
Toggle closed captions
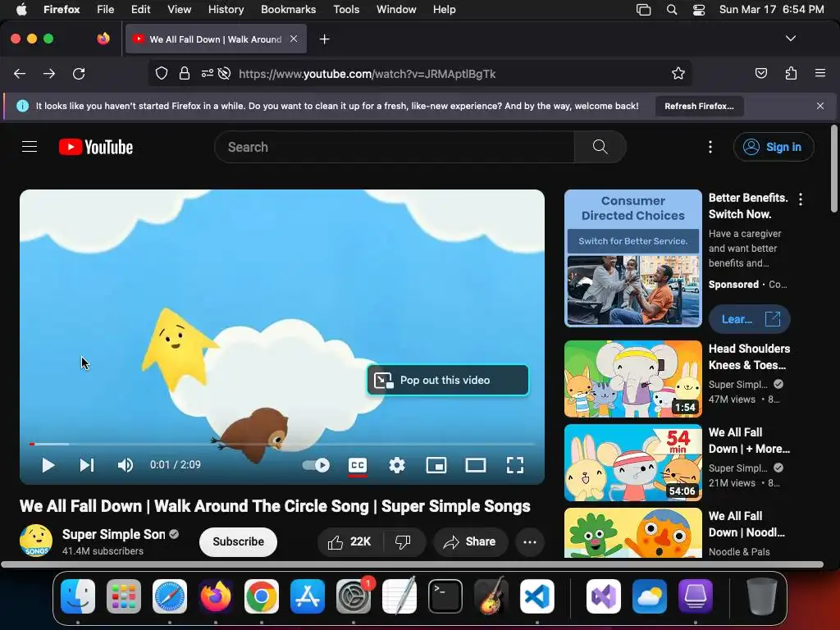click(358, 465)
